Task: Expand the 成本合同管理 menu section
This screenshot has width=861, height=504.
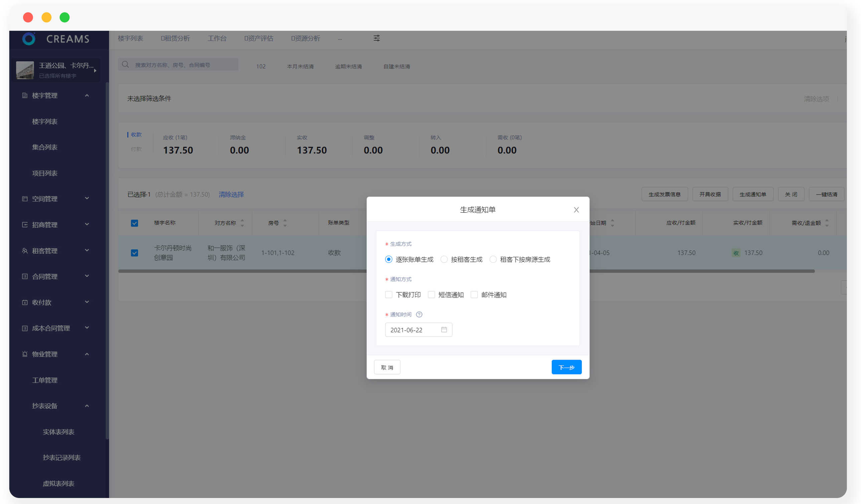Action: tap(87, 328)
